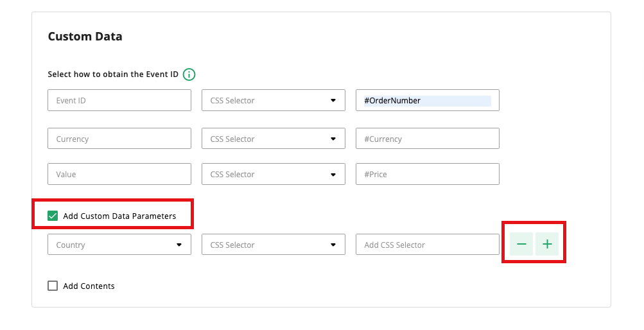Viewport: 644px width, 330px height.
Task: Click the #OrderNumber selector field
Action: pyautogui.click(x=428, y=100)
